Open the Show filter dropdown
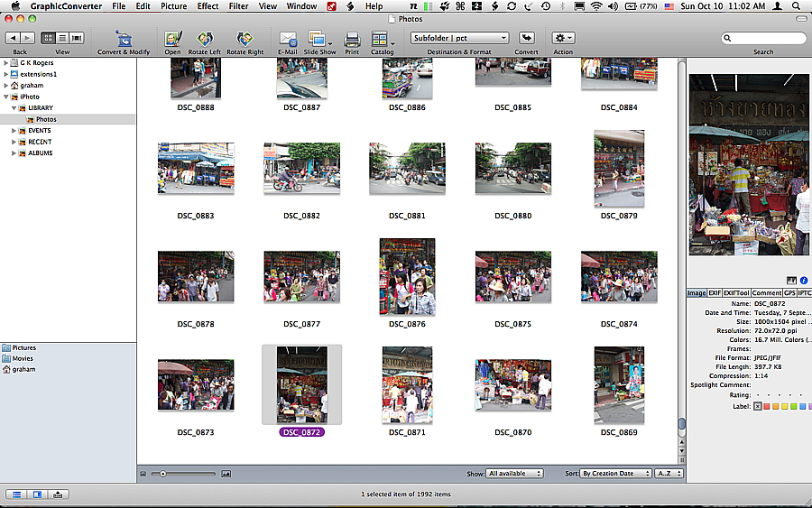Viewport: 812px width, 508px height. click(x=514, y=474)
